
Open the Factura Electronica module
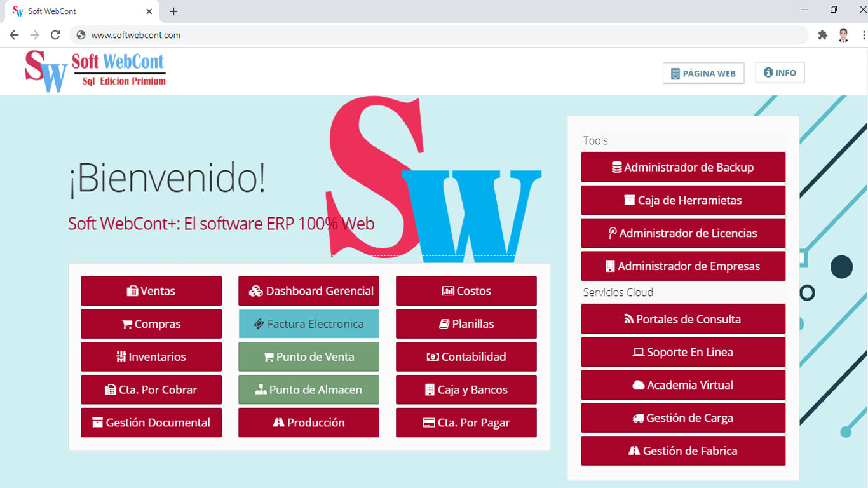309,324
